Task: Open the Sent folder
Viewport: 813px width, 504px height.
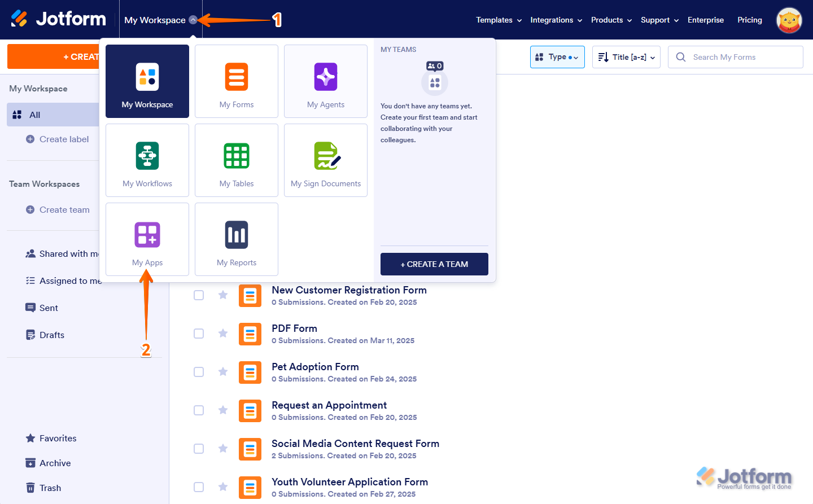Action: pyautogui.click(x=42, y=308)
